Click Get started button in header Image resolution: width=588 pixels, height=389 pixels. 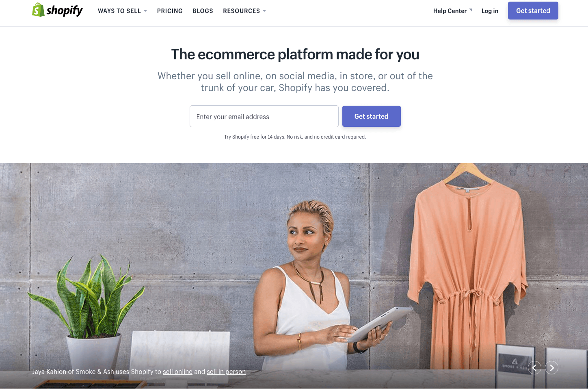coord(533,11)
